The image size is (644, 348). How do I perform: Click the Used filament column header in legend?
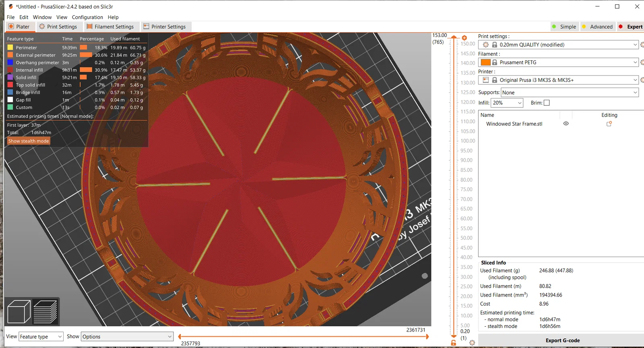tap(125, 39)
